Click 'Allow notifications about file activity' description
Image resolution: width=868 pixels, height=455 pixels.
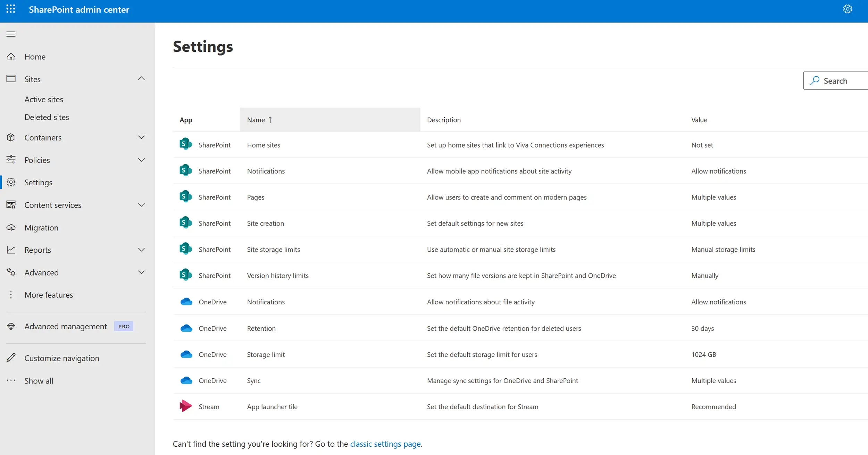481,302
